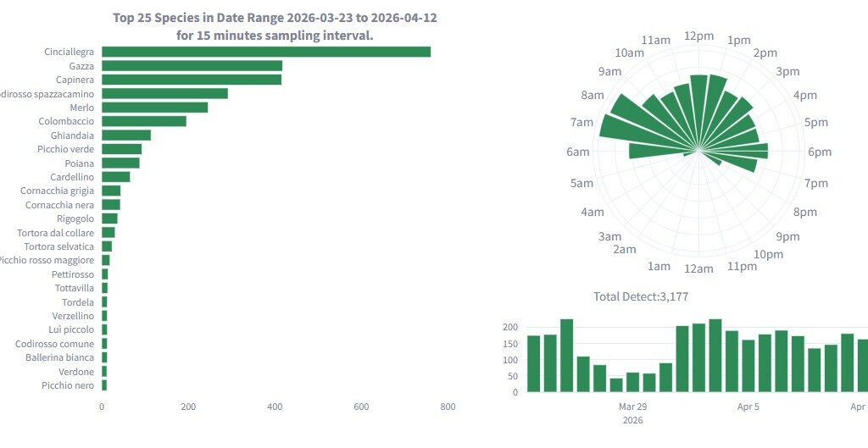868x448 pixels.
Task: Click the Mar 29 date tick label
Action: pyautogui.click(x=632, y=407)
